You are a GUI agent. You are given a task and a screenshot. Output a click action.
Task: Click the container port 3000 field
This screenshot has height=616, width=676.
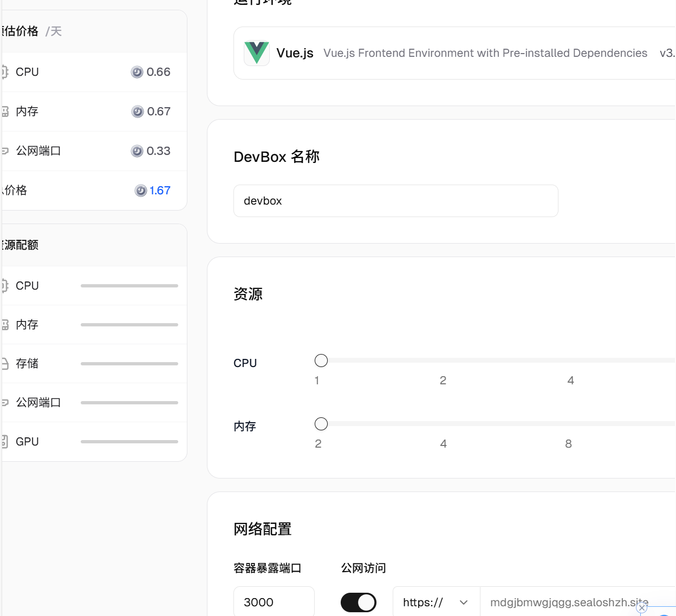274,602
